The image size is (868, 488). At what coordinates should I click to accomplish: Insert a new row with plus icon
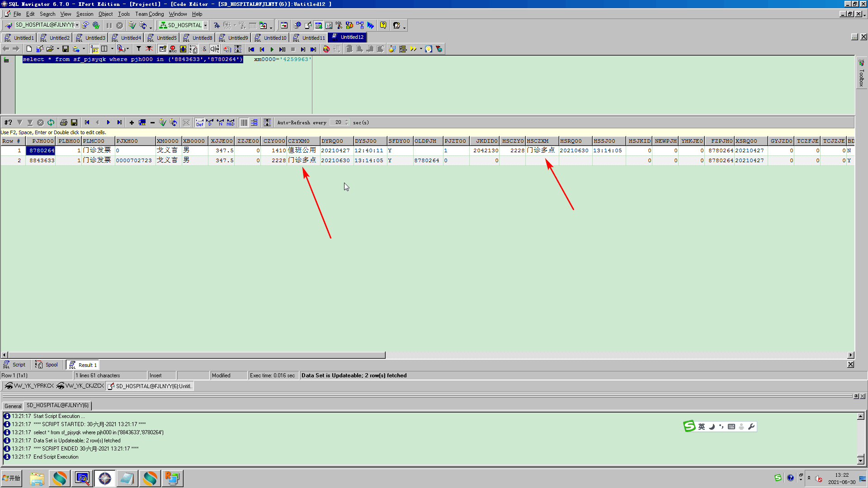132,122
